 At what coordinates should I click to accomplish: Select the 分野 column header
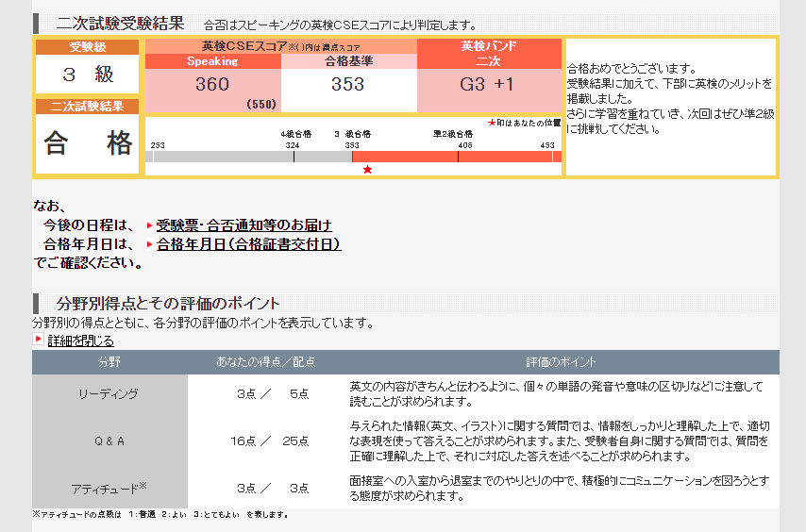pos(109,362)
